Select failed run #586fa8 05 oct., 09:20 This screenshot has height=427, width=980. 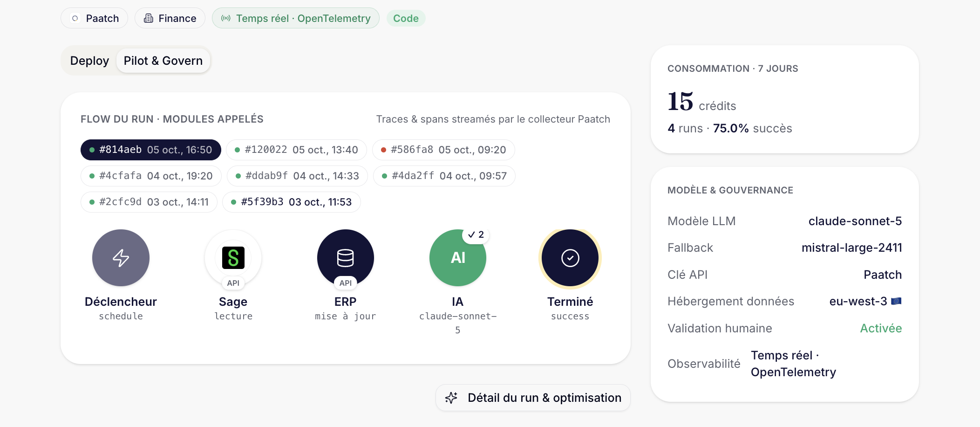point(443,150)
